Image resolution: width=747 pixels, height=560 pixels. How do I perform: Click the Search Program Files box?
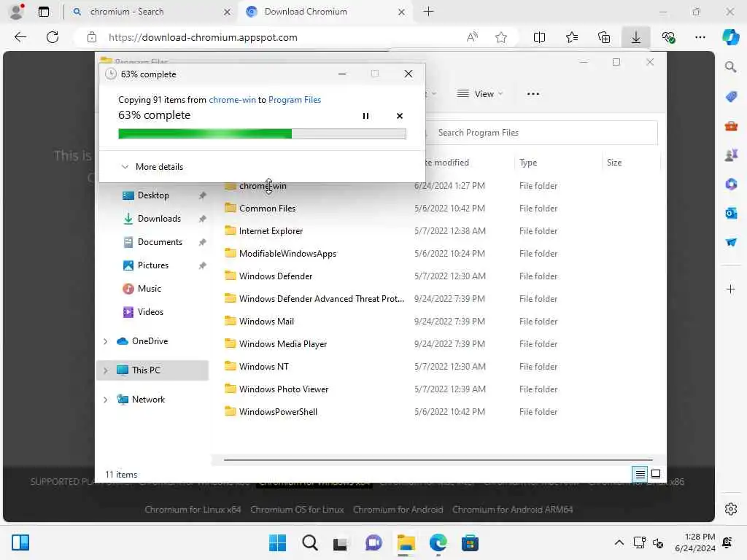541,133
